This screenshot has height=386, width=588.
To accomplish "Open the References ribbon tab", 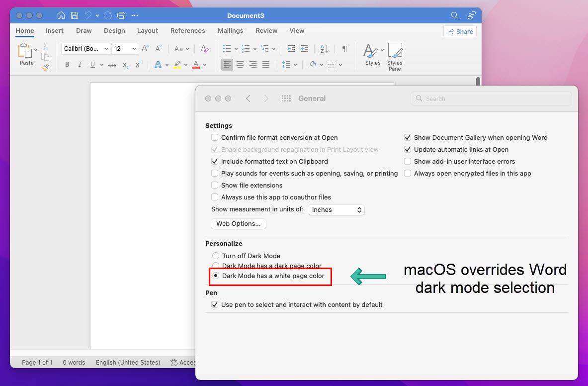I will point(187,31).
